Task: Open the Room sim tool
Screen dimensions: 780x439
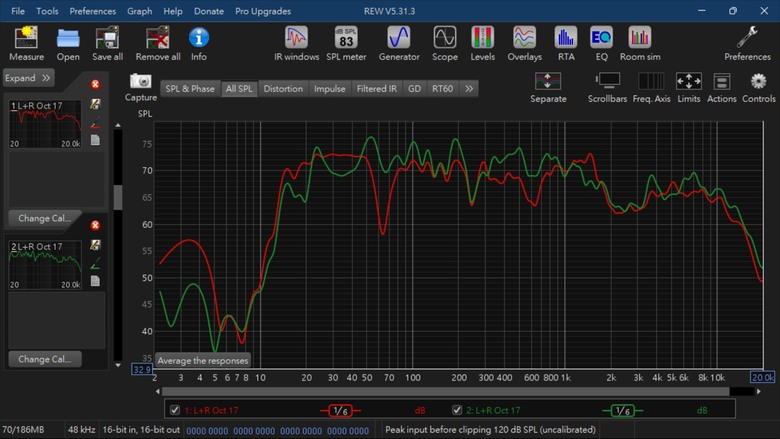Action: pyautogui.click(x=640, y=38)
